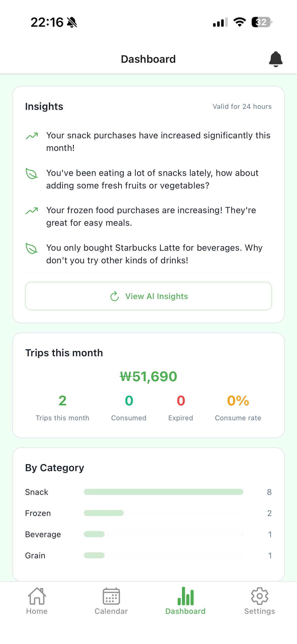
Task: Open the Home tab
Action: 37,601
